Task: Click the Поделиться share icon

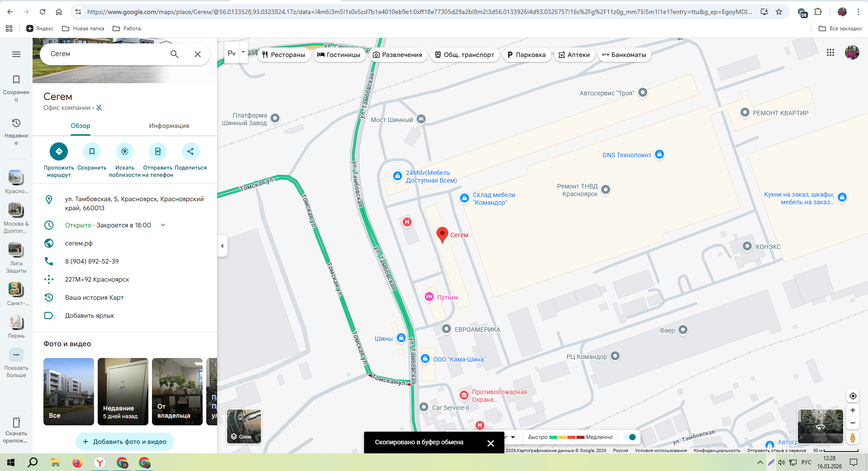Action: [x=190, y=151]
